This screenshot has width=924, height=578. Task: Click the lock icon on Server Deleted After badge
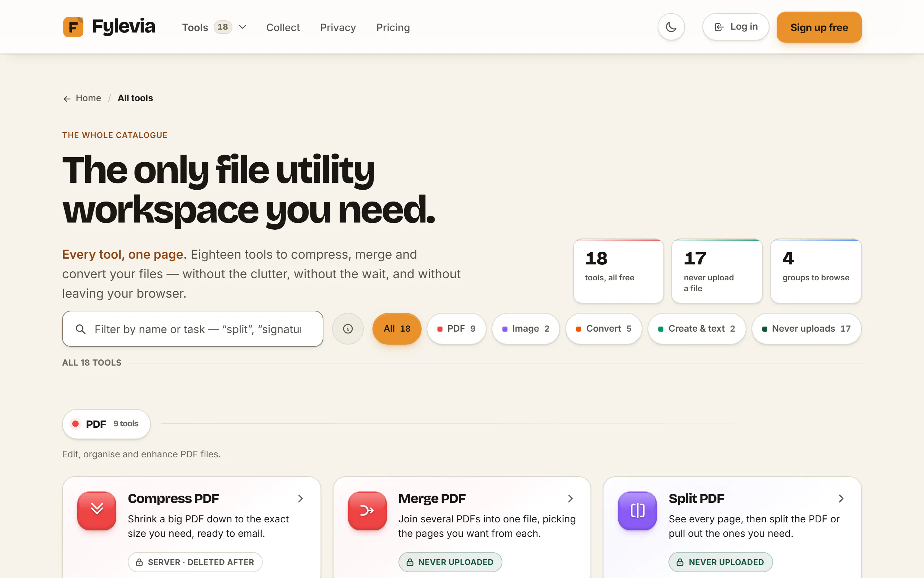point(139,562)
